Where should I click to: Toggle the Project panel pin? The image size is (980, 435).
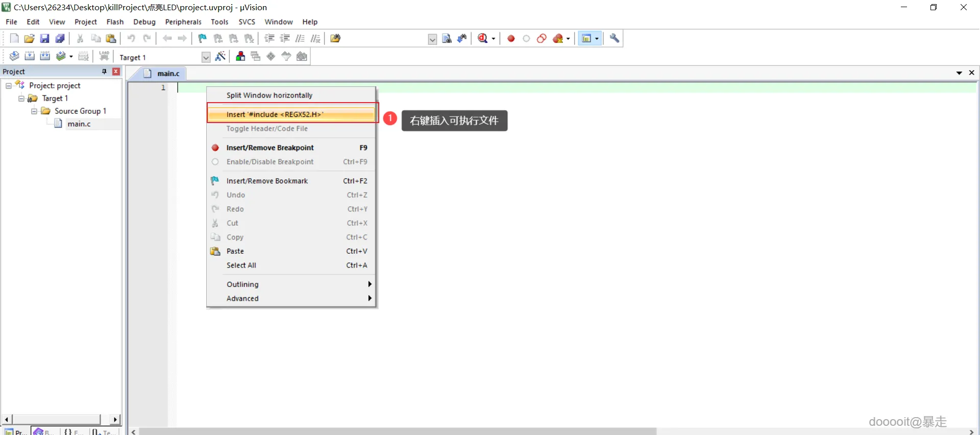104,71
